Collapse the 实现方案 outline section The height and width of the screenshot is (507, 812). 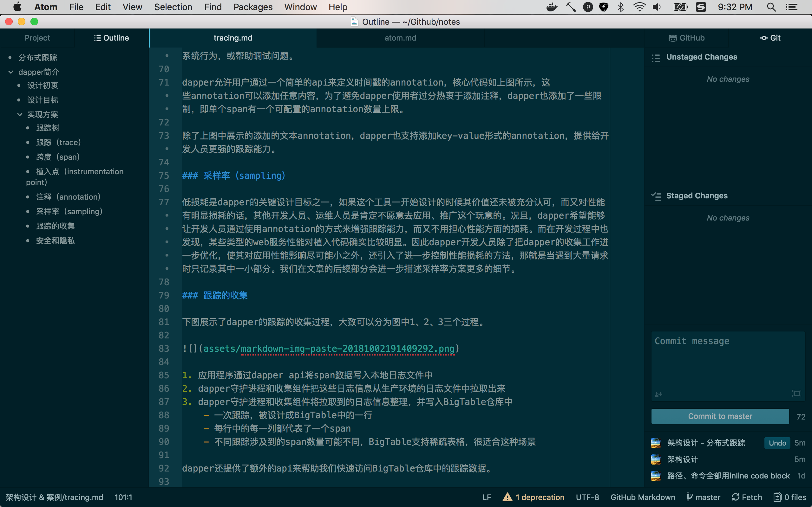click(19, 114)
